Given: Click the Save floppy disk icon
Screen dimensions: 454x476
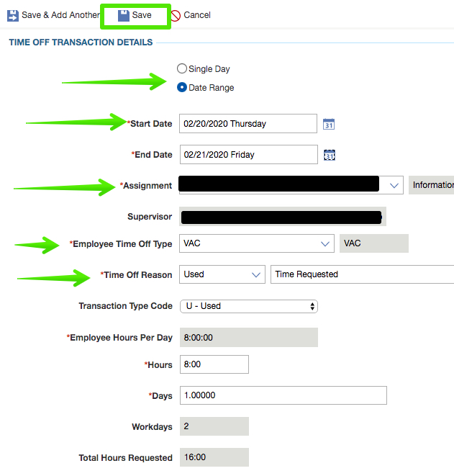Looking at the screenshot, I should (x=124, y=15).
